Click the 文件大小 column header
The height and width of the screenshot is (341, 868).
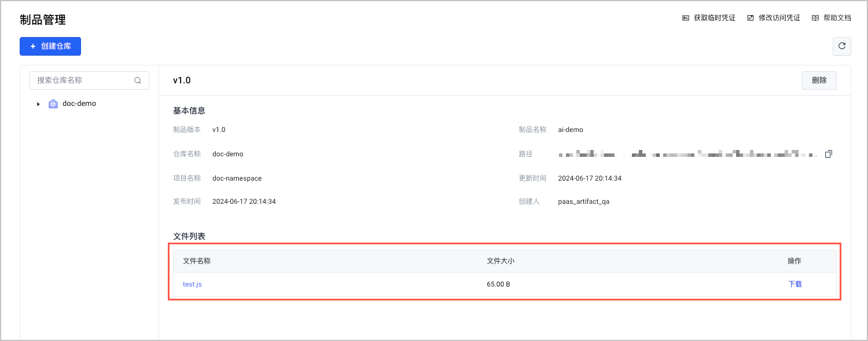coord(501,261)
